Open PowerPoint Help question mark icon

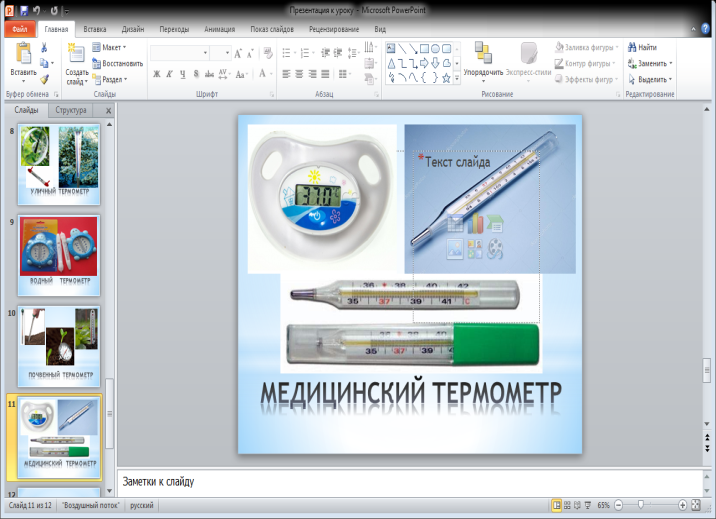[706, 30]
